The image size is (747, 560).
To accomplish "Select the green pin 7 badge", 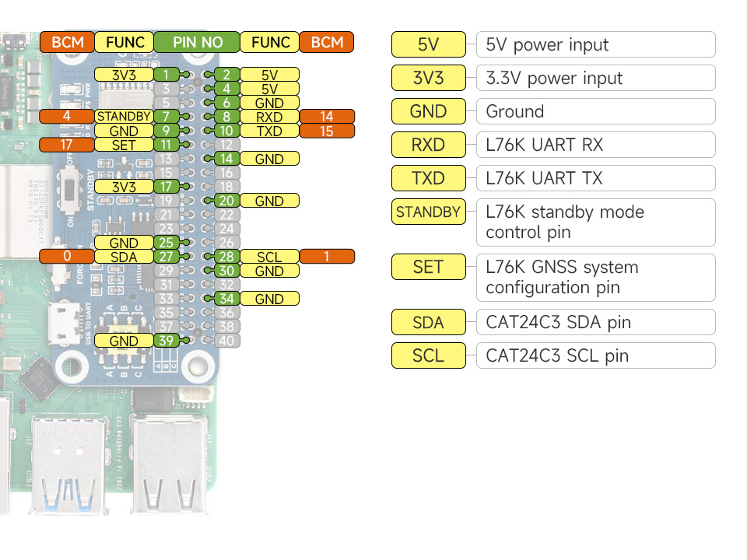I will pos(167,117).
